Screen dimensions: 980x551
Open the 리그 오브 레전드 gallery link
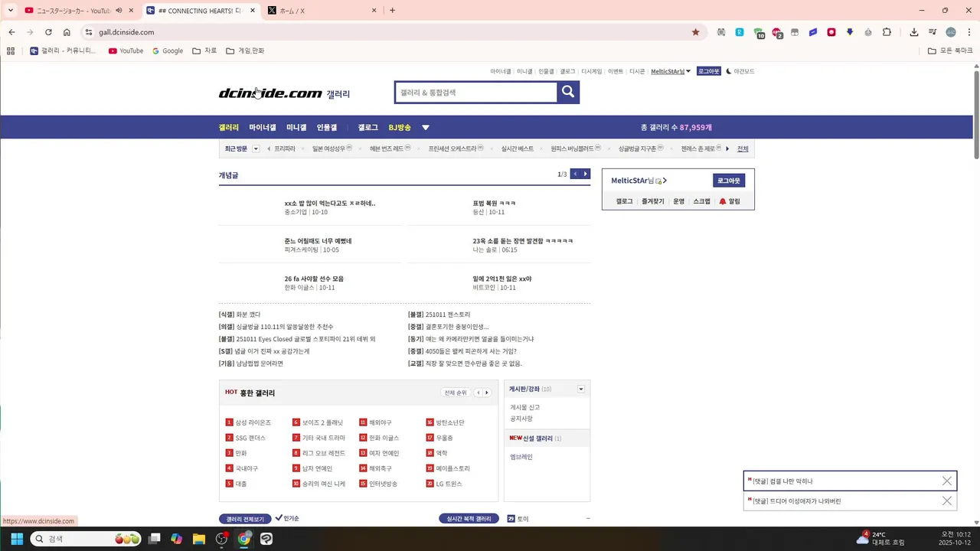coord(324,453)
